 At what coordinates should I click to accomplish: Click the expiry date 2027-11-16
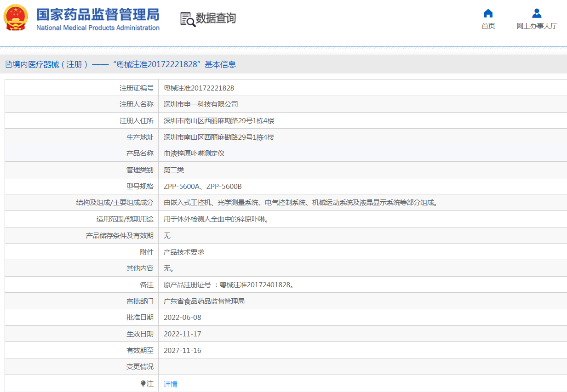182,351
